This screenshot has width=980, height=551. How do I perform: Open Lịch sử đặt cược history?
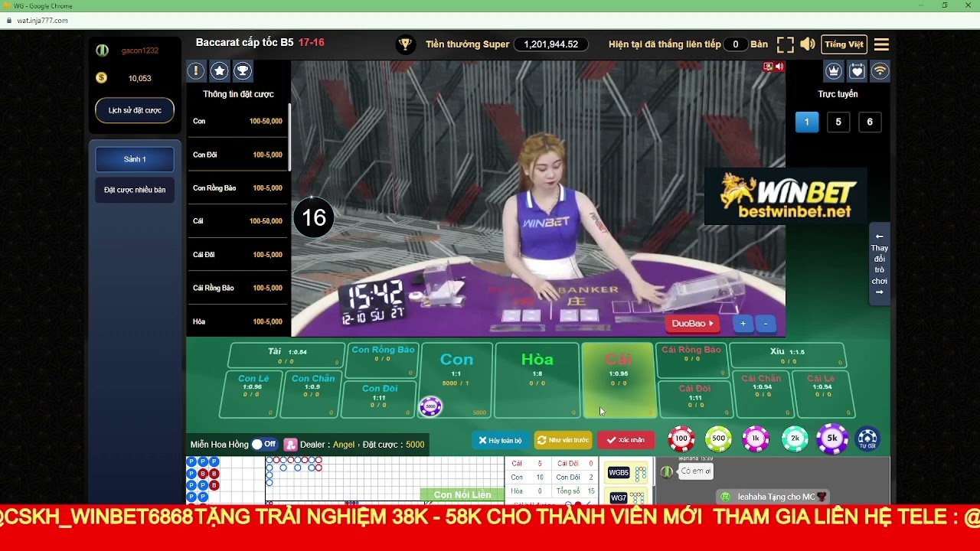135,110
